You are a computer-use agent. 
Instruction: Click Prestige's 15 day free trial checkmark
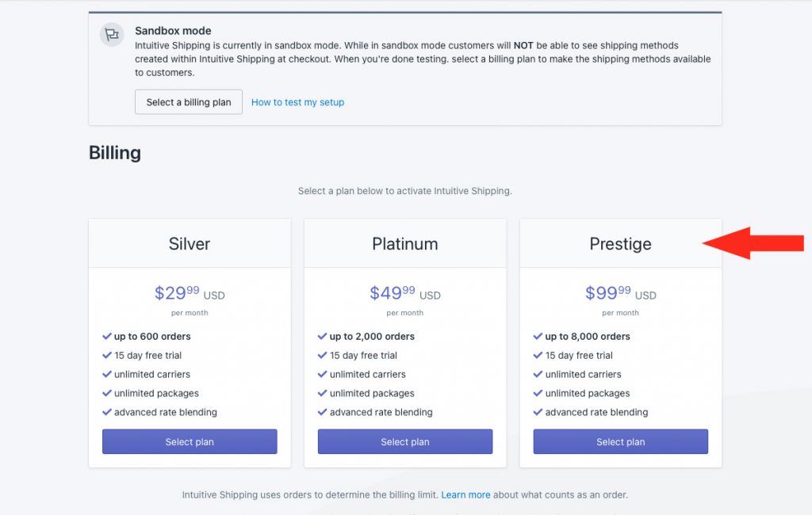538,356
